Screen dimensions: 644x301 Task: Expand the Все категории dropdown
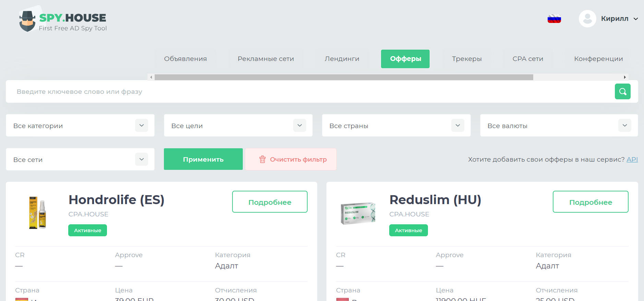pos(80,125)
